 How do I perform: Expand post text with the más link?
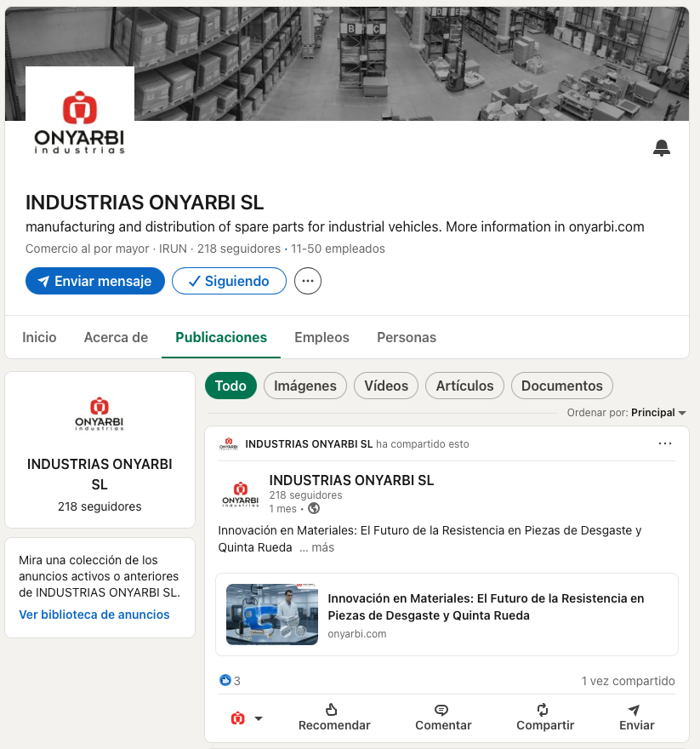pyautogui.click(x=322, y=547)
